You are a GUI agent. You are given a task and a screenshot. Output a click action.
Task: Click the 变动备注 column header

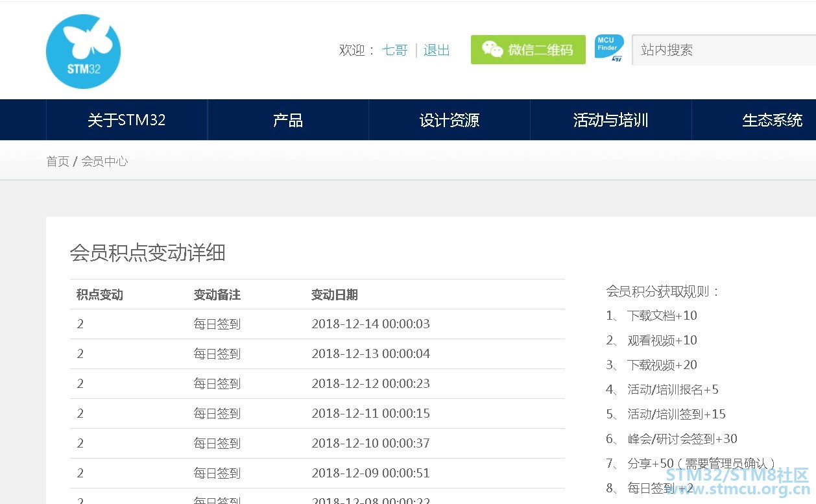click(x=217, y=295)
